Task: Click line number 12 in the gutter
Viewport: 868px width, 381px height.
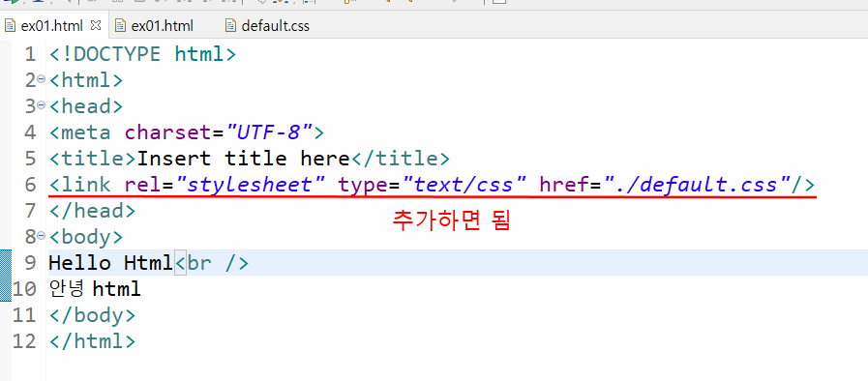Action: click(24, 340)
